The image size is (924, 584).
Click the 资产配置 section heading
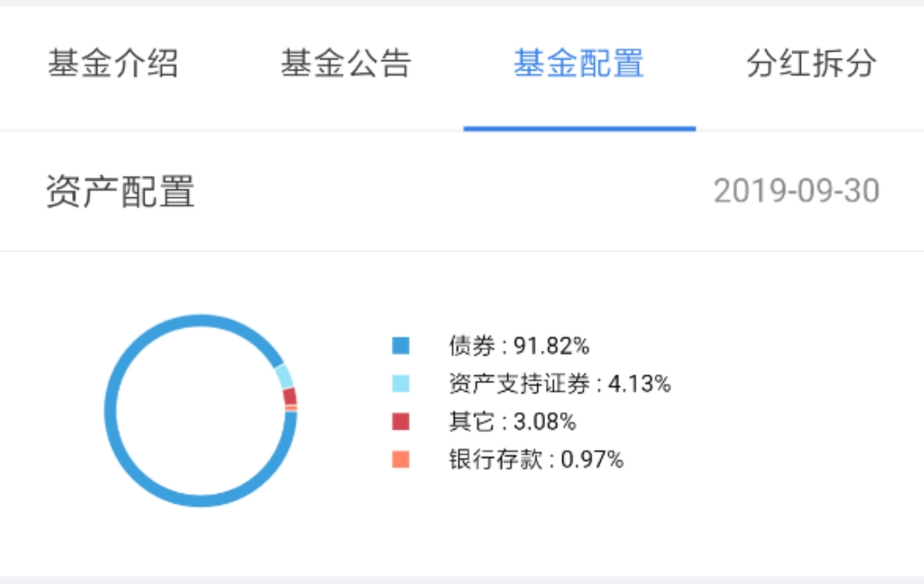coord(121,191)
